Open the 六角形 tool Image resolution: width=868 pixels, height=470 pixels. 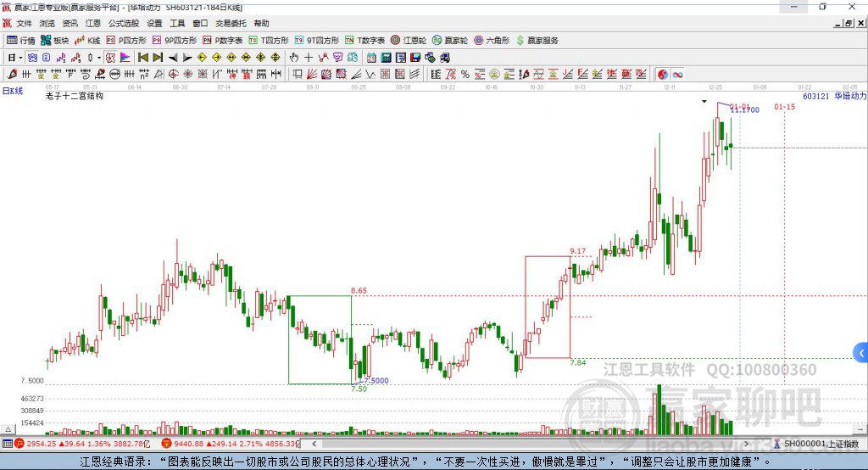tap(492, 41)
